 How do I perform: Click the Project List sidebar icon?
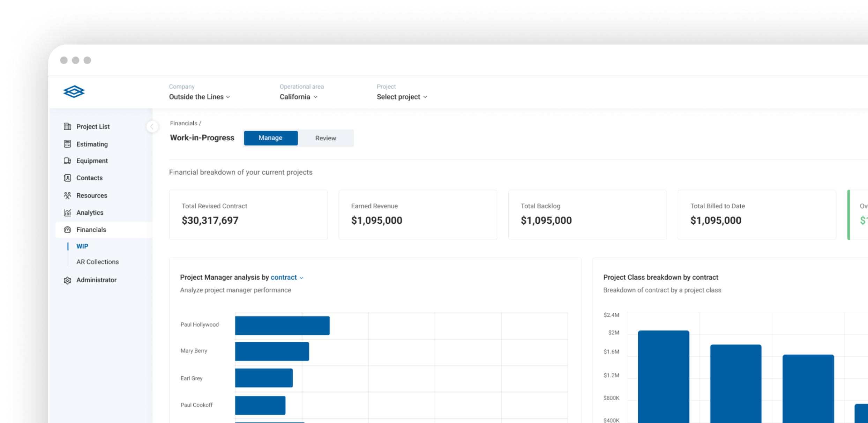click(67, 126)
